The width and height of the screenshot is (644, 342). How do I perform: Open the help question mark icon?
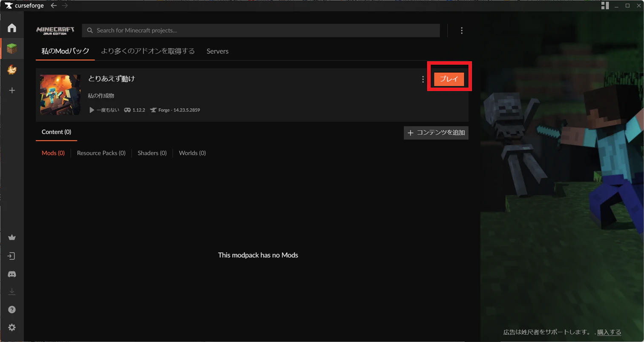pos(12,310)
